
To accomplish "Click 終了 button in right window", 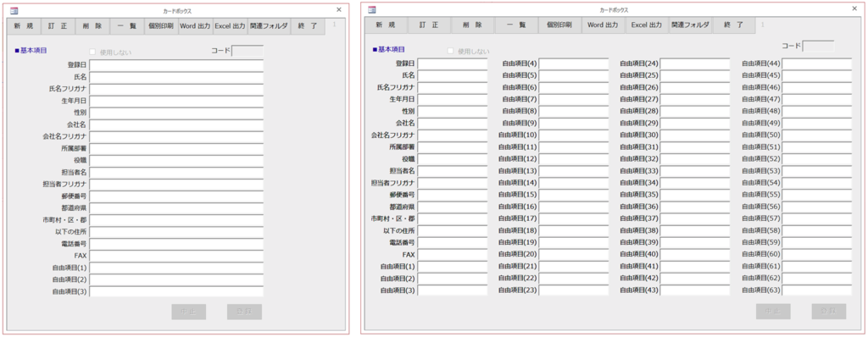I will click(733, 25).
